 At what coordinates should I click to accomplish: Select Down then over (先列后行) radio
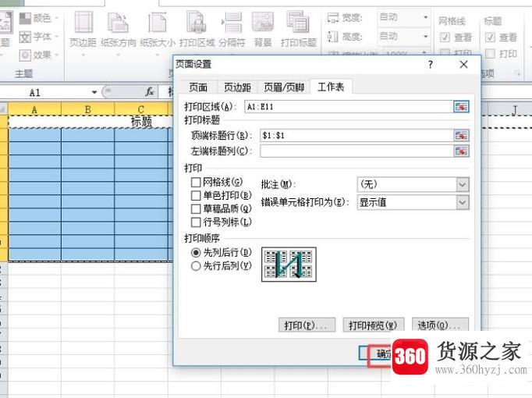tap(196, 253)
